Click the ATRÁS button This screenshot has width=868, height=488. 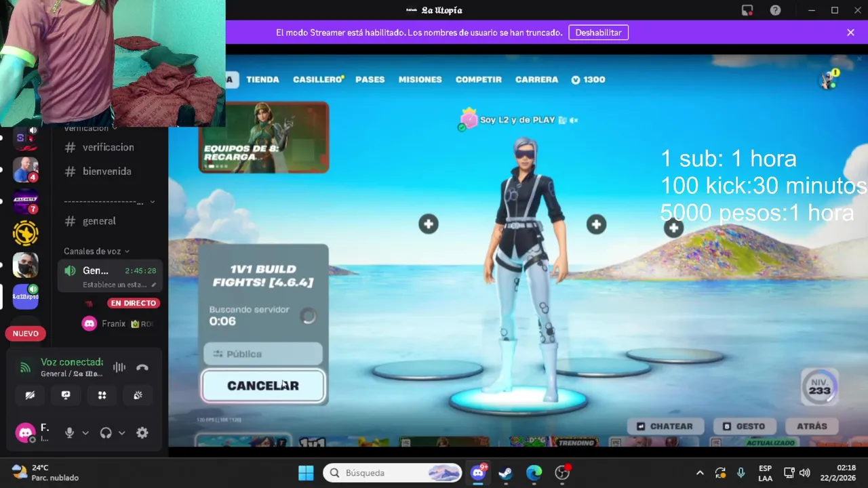[x=812, y=426]
